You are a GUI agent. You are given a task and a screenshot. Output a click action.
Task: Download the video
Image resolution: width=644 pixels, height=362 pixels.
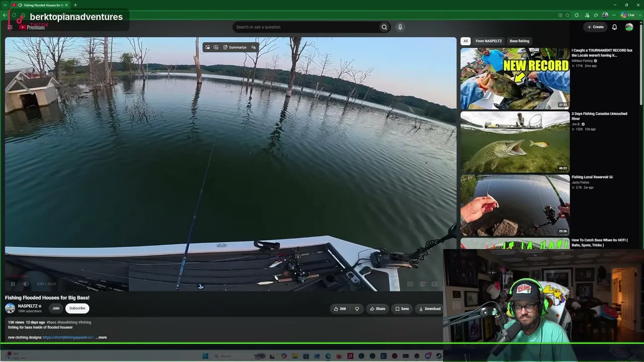430,309
